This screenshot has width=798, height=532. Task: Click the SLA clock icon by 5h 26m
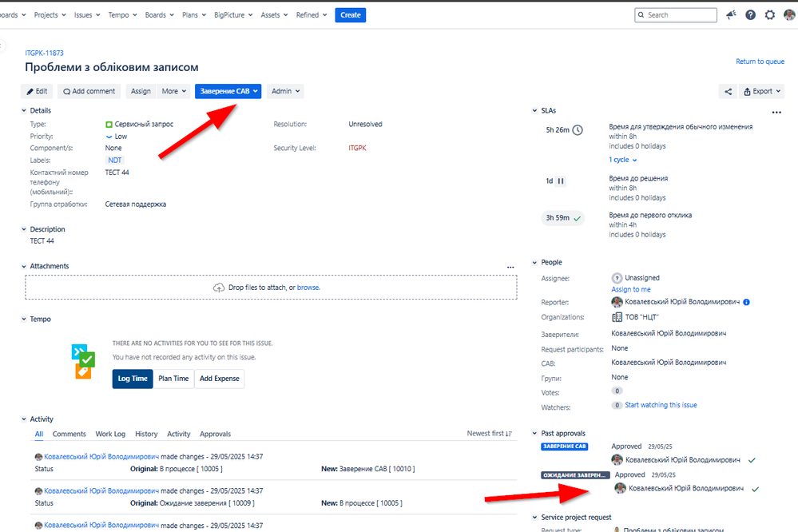[x=578, y=130]
